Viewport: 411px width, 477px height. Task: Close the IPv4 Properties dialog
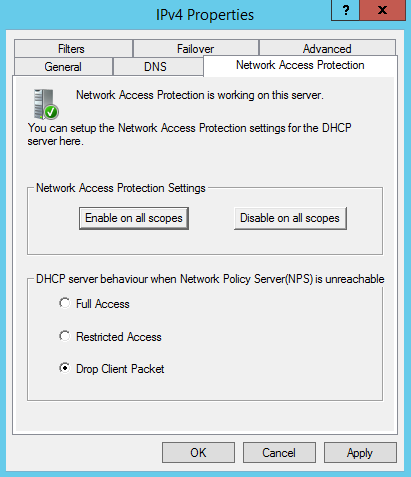(383, 10)
